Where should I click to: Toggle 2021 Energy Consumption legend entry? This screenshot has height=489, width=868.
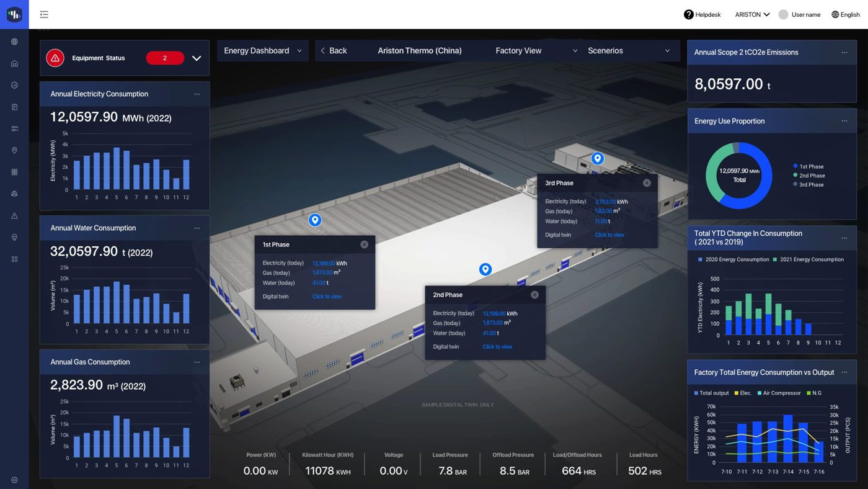tap(808, 259)
